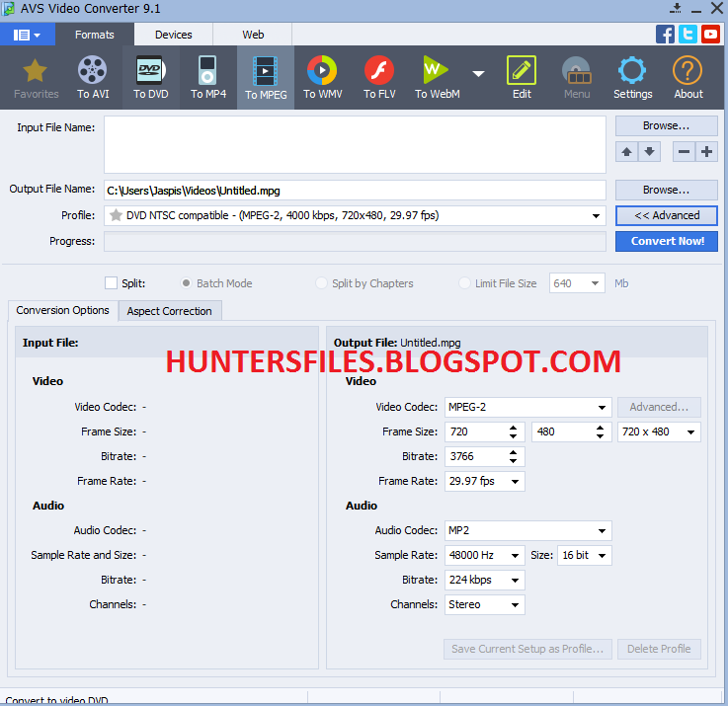Click Browse for the output file
The height and width of the screenshot is (706, 728).
point(666,190)
